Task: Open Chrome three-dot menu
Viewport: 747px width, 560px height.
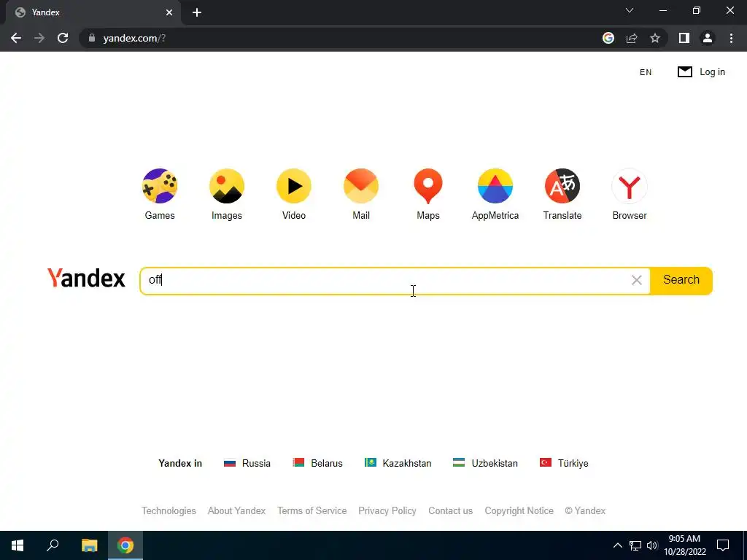Action: point(731,38)
